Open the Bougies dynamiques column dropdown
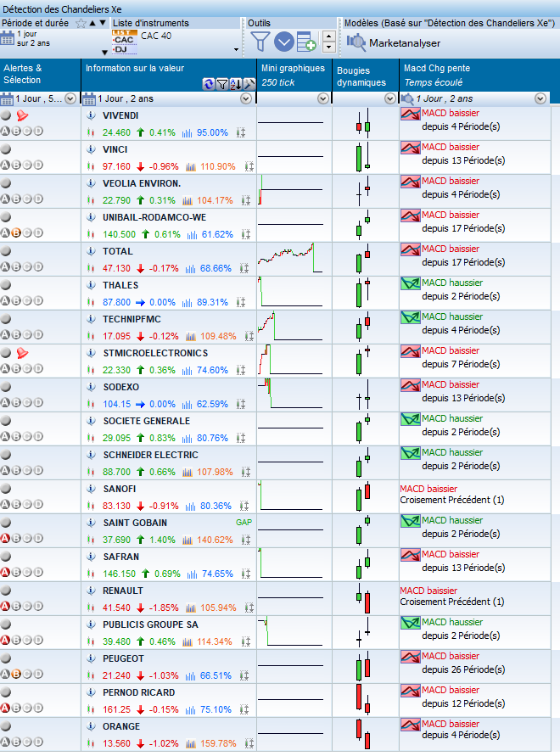The width and height of the screenshot is (560, 756). (390, 98)
